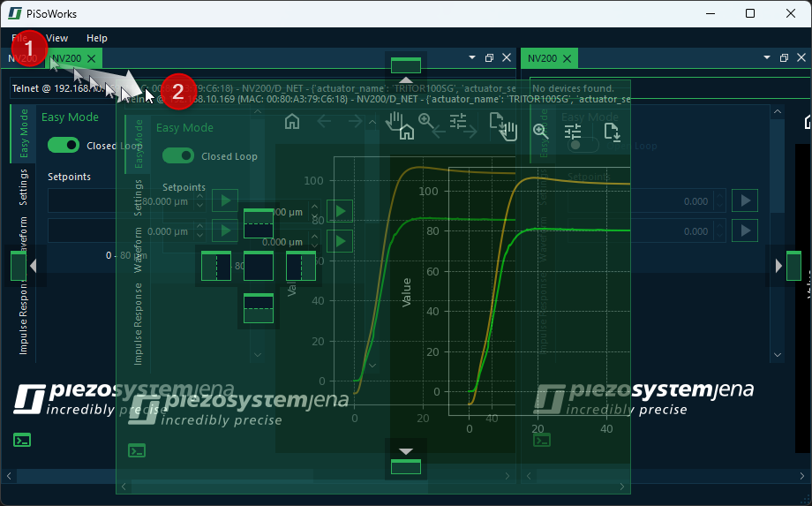Click the leftmost home icon on the plot toolbar
This screenshot has width=812, height=506.
[x=292, y=121]
